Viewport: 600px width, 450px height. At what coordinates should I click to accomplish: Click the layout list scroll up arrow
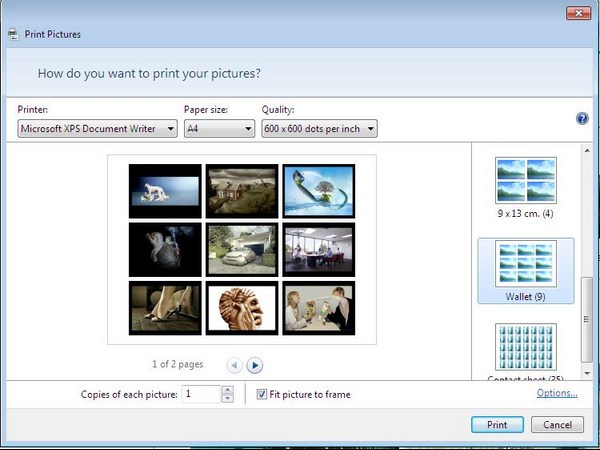point(587,151)
